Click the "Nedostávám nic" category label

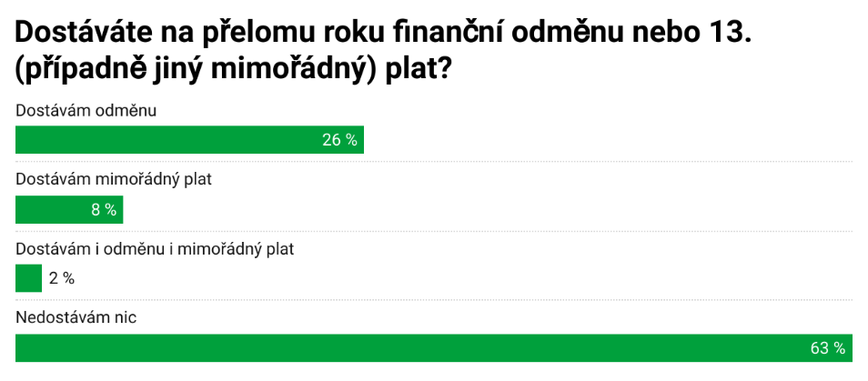click(76, 318)
